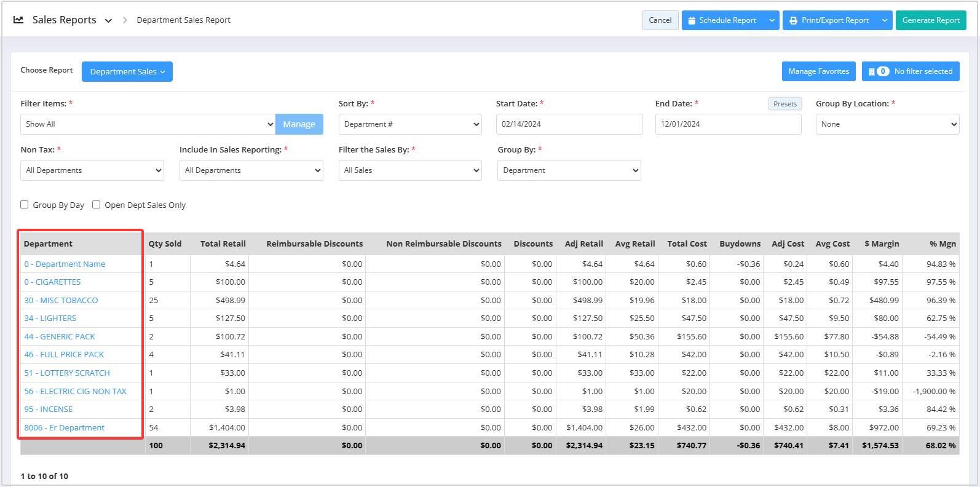The width and height of the screenshot is (980, 487).
Task: Open the Sort By dropdown
Action: pyautogui.click(x=410, y=124)
